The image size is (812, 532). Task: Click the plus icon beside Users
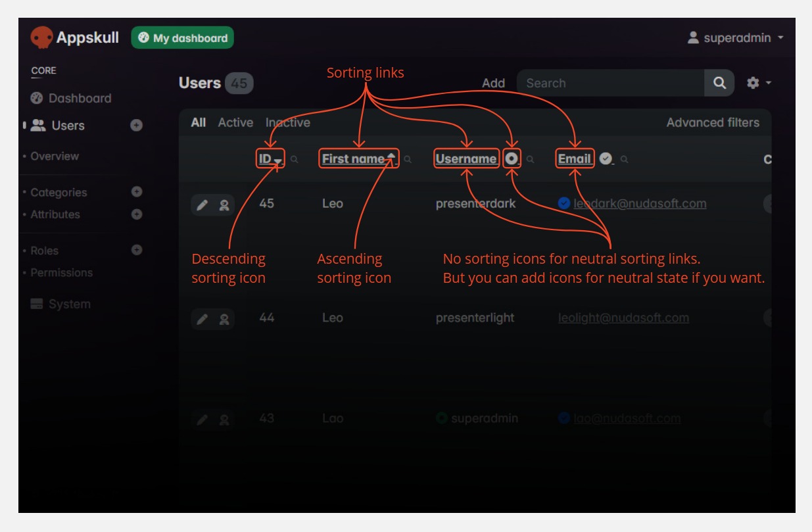pyautogui.click(x=137, y=125)
